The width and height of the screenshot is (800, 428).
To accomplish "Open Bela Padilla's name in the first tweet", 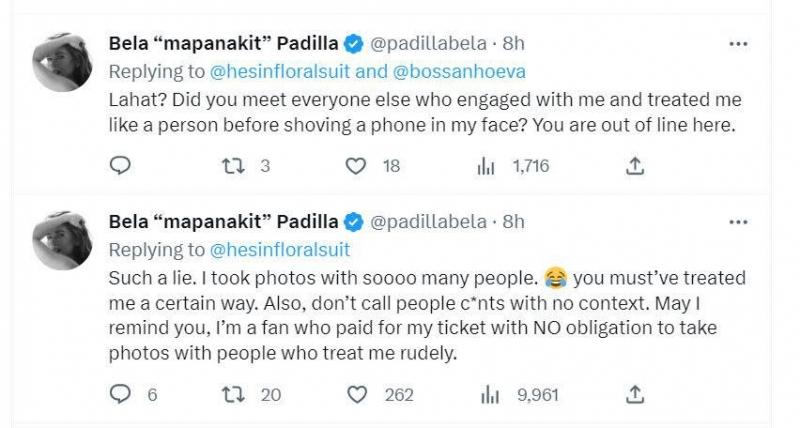I will click(222, 45).
